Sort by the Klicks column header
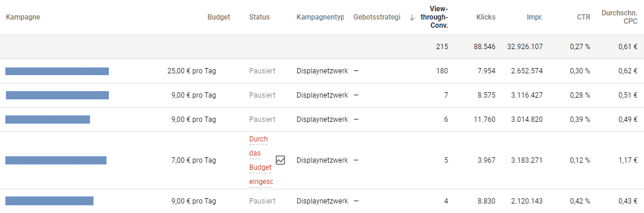644x213 pixels. [486, 17]
